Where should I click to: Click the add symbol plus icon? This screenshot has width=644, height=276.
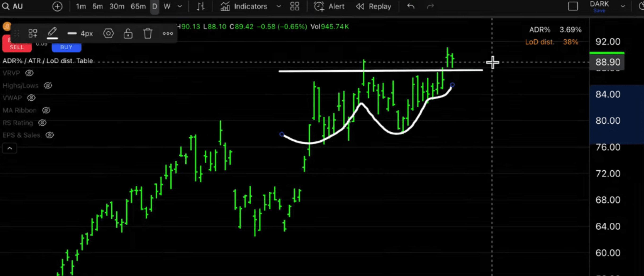pyautogui.click(x=57, y=6)
